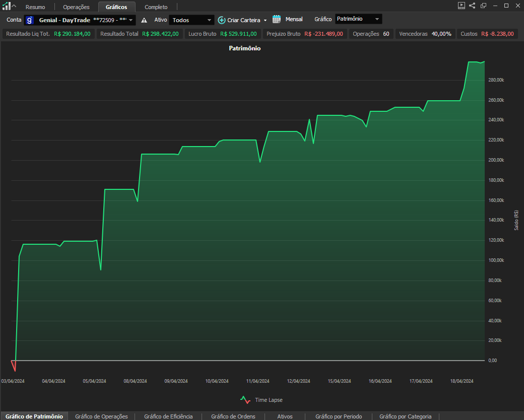The height and width of the screenshot is (420, 524).
Task: Click the Operações count 60
Action: pos(386,34)
